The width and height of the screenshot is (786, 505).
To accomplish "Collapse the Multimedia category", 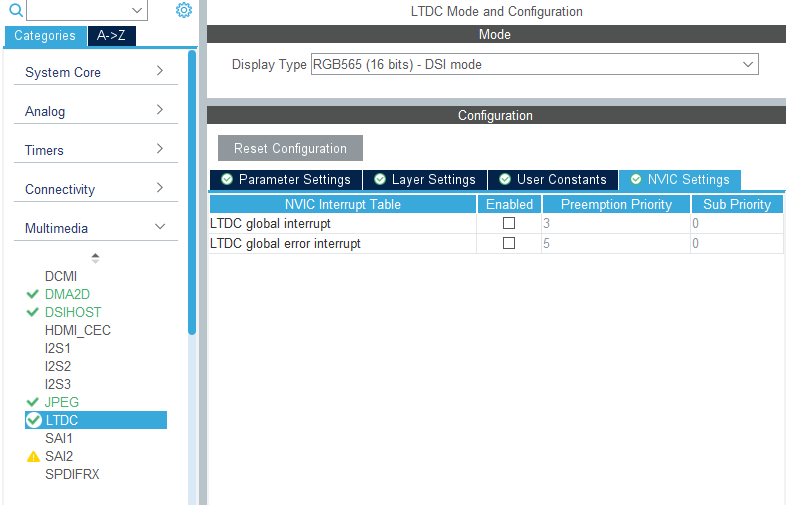I will click(x=94, y=228).
